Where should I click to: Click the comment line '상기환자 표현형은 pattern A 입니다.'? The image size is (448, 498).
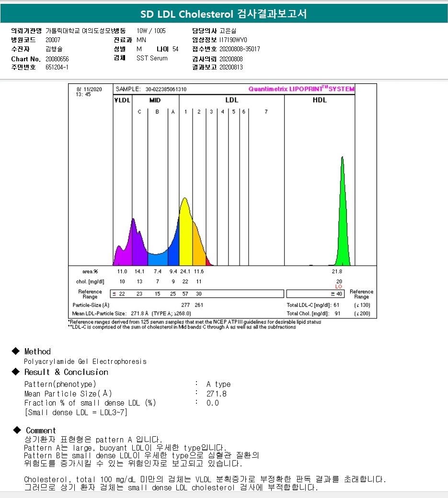point(93,440)
